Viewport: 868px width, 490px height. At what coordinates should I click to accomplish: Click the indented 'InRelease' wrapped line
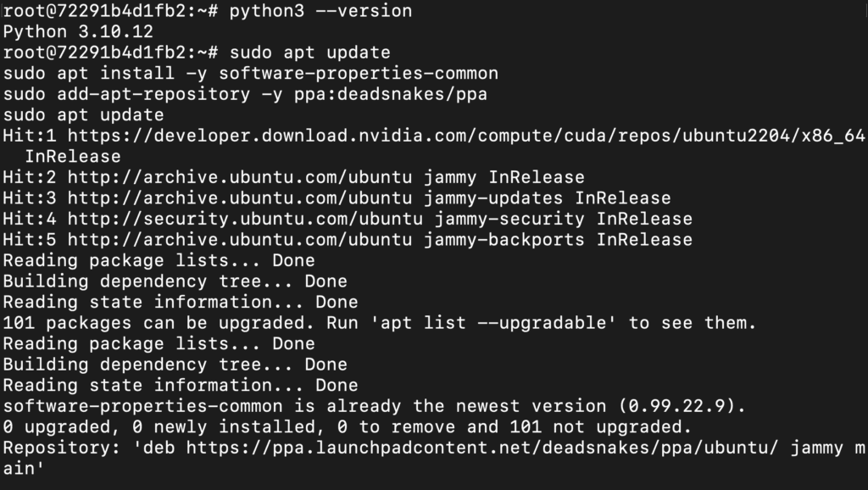pyautogui.click(x=73, y=157)
